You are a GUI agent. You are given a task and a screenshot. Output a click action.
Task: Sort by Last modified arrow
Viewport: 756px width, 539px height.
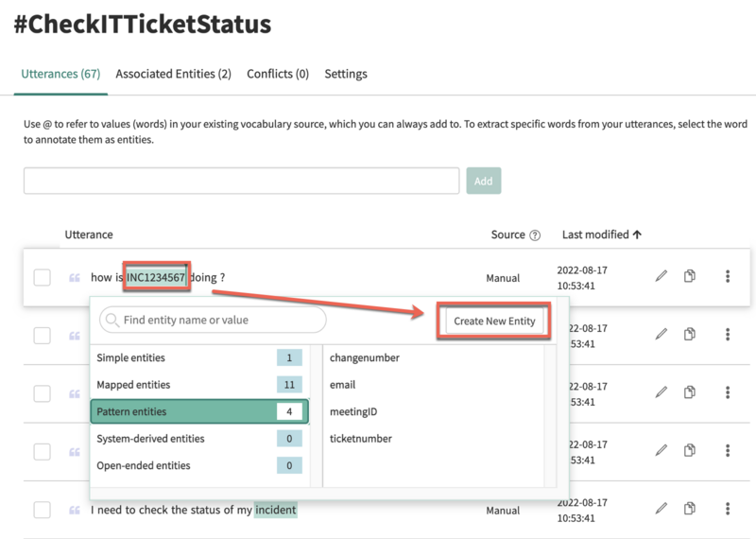click(637, 235)
